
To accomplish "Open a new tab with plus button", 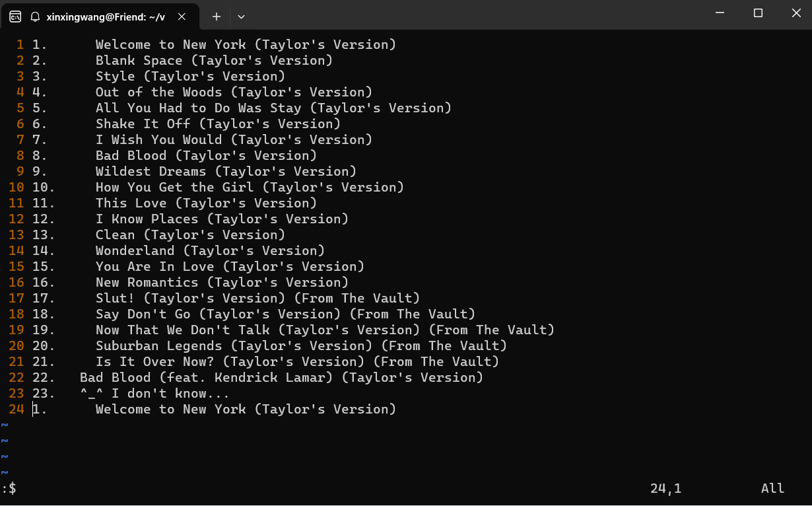I will [217, 17].
